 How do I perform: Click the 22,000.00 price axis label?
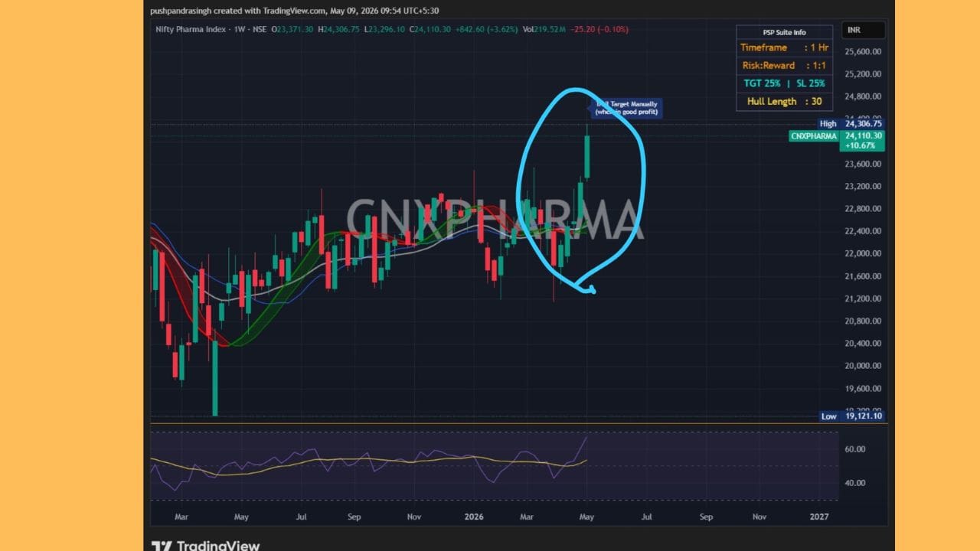click(x=863, y=253)
